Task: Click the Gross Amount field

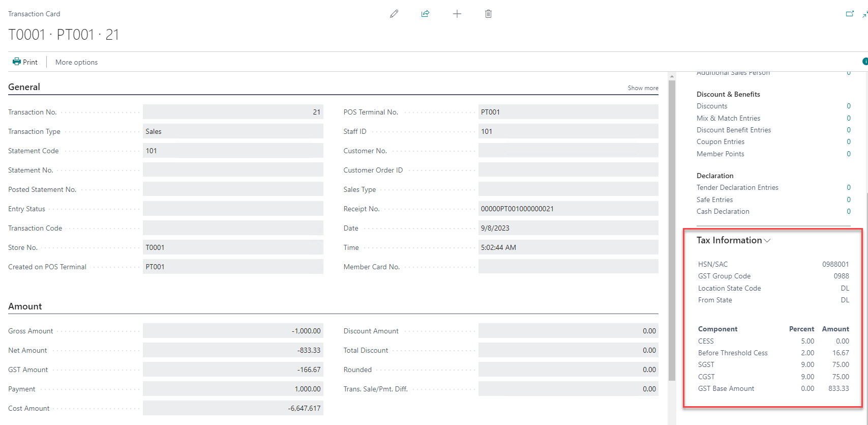Action: pos(232,331)
